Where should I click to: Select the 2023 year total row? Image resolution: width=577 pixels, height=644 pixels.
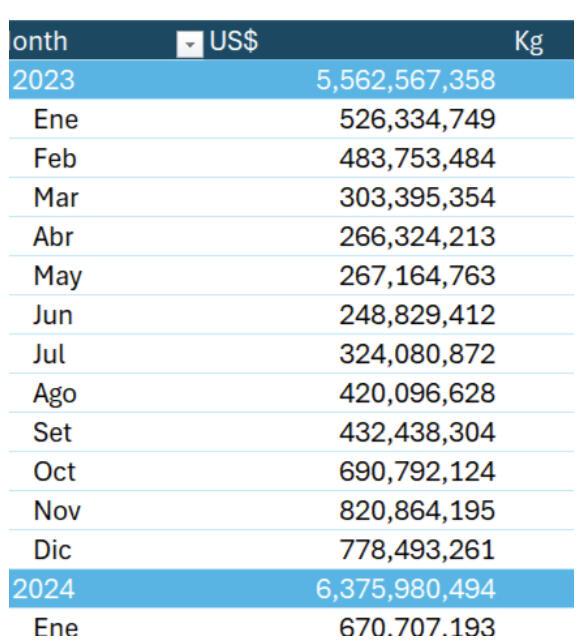291,80
